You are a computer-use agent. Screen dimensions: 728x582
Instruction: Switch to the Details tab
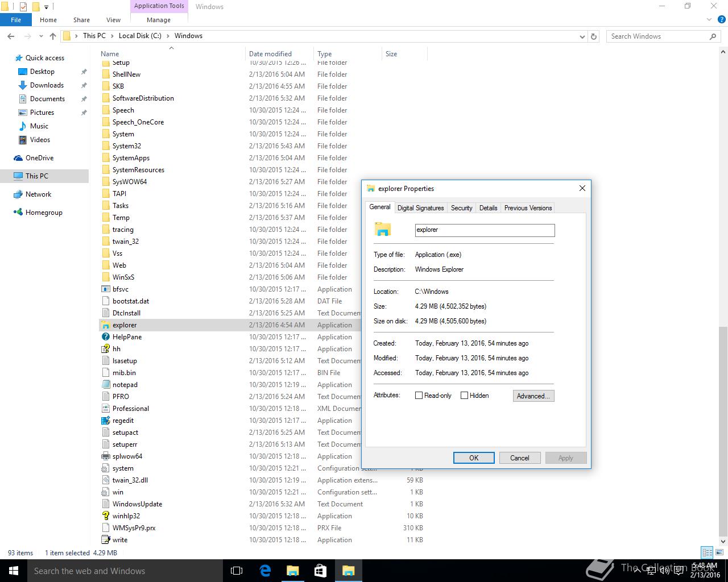(x=488, y=208)
